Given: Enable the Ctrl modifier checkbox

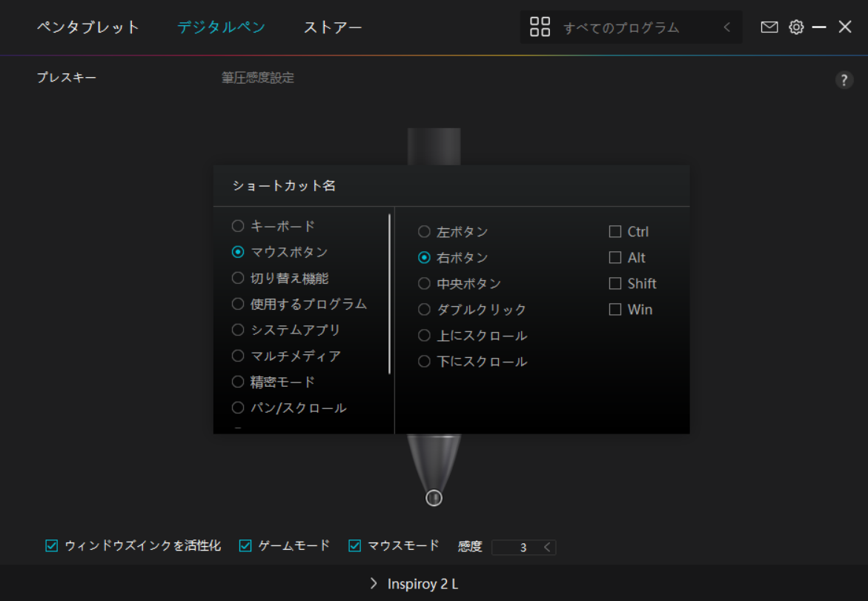Looking at the screenshot, I should (614, 232).
